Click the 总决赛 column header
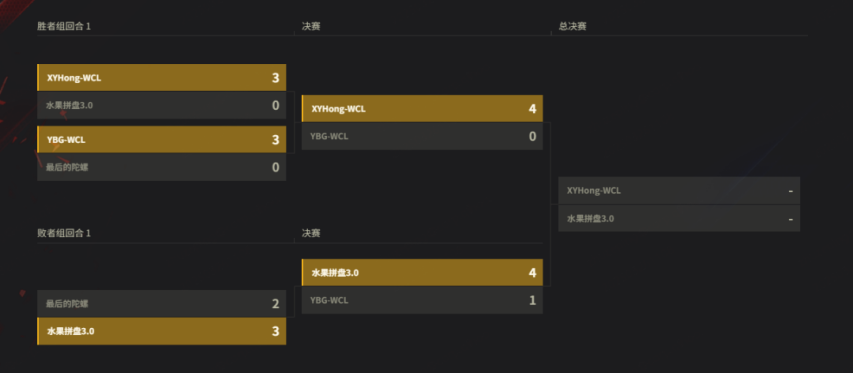This screenshot has height=373, width=853. pos(572,26)
